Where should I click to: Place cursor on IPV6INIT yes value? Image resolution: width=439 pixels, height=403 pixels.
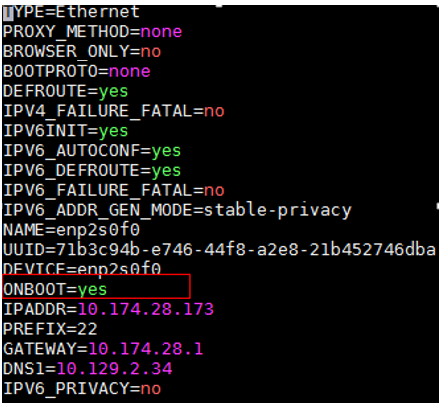point(113,131)
